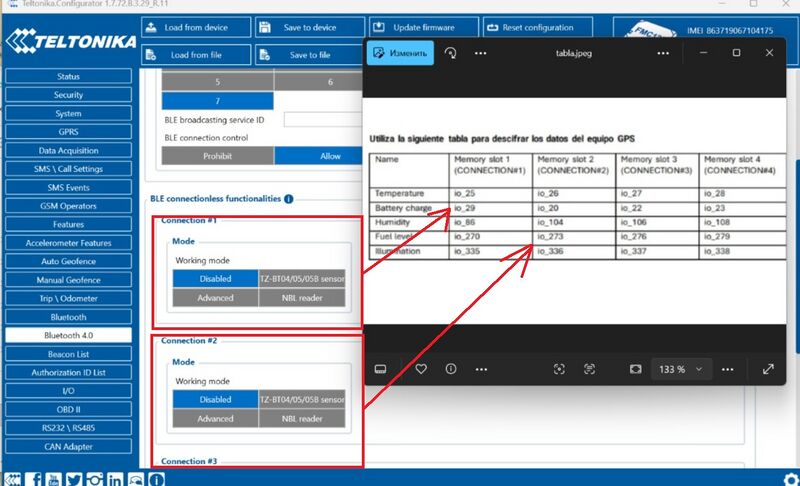The height and width of the screenshot is (486, 800).
Task: Open OBD II section
Action: [x=68, y=410]
